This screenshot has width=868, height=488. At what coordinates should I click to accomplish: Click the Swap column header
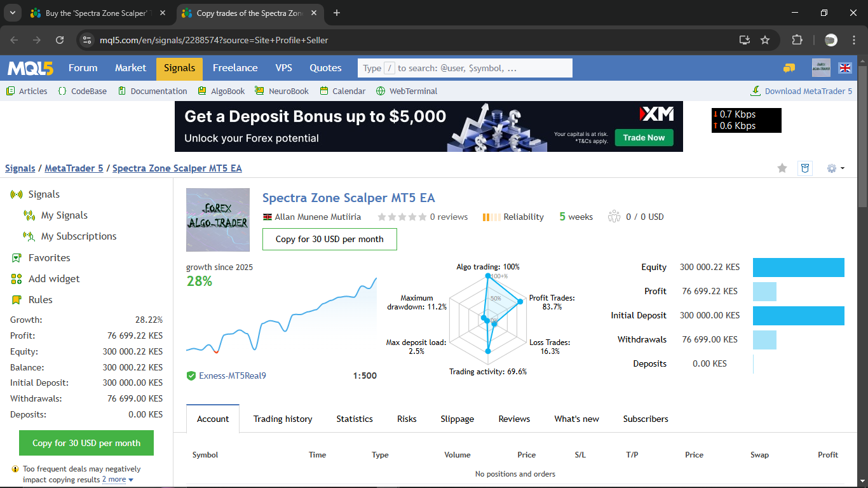click(759, 455)
